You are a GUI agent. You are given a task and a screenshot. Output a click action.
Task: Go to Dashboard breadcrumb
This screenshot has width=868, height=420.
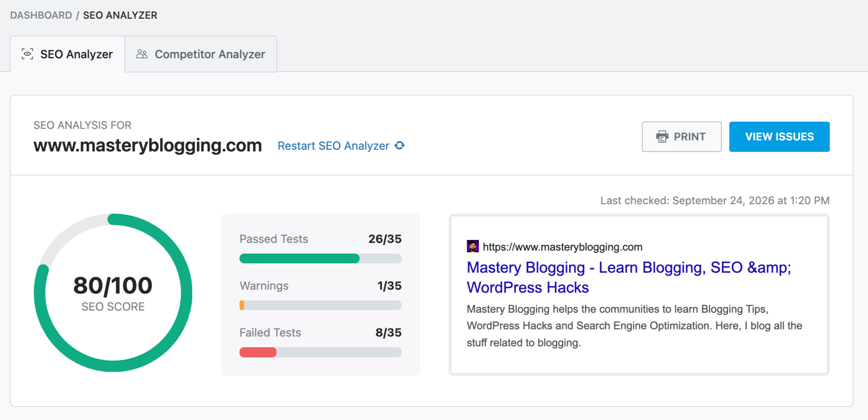41,15
